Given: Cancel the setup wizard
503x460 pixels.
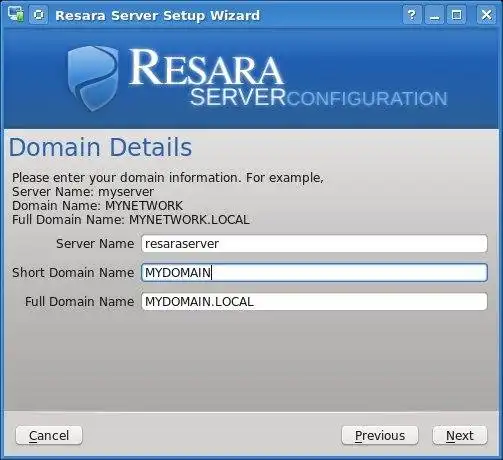Looking at the screenshot, I should click(49, 435).
